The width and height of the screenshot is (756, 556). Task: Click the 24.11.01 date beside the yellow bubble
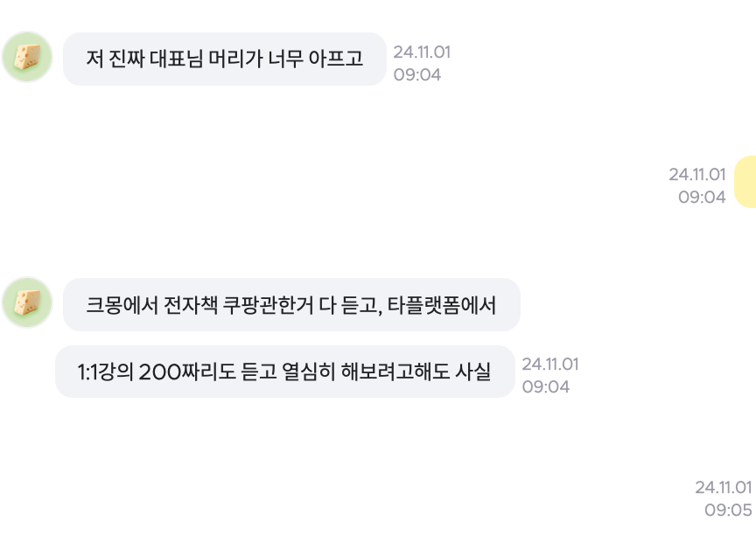pos(697,175)
